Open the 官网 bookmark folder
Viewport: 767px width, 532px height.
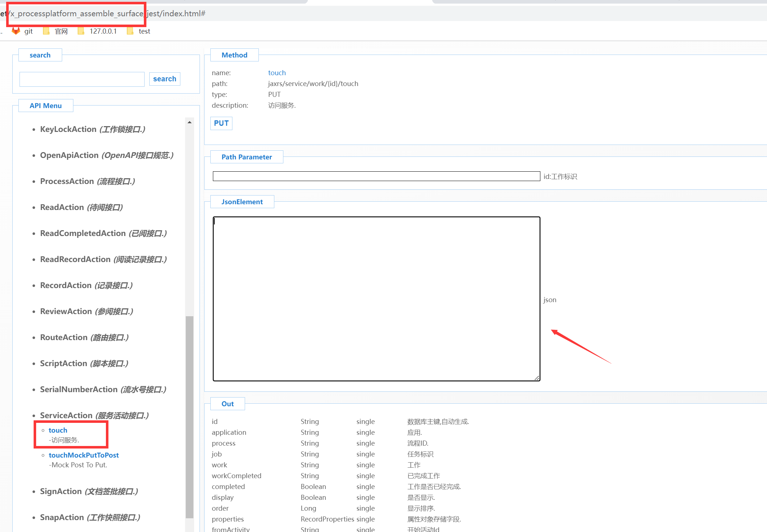[x=56, y=31]
